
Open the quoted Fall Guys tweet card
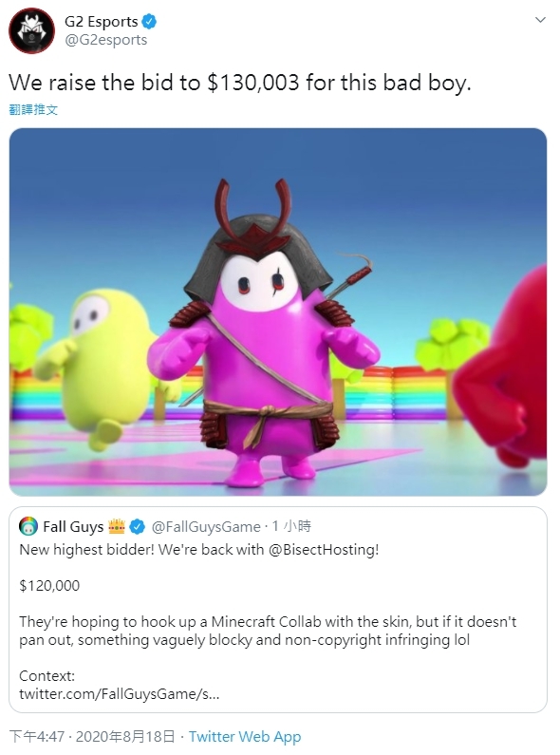[278, 610]
